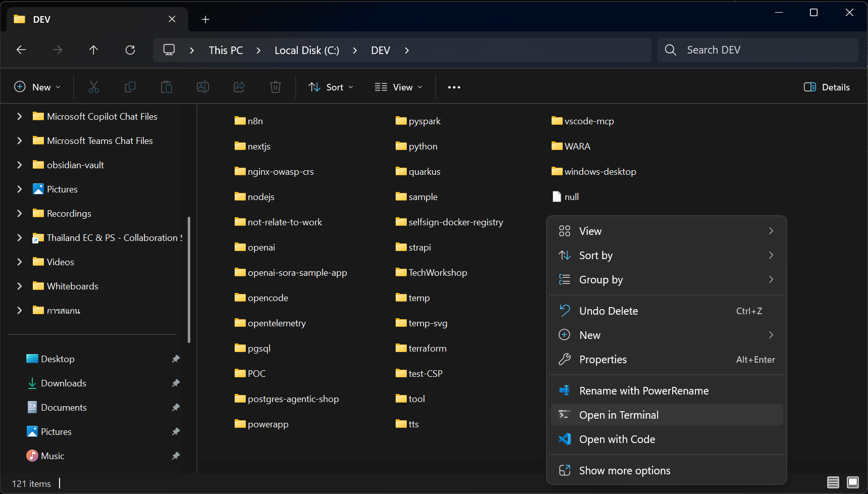Select the TechWorkshop folder
The width and height of the screenshot is (868, 494).
[431, 272]
